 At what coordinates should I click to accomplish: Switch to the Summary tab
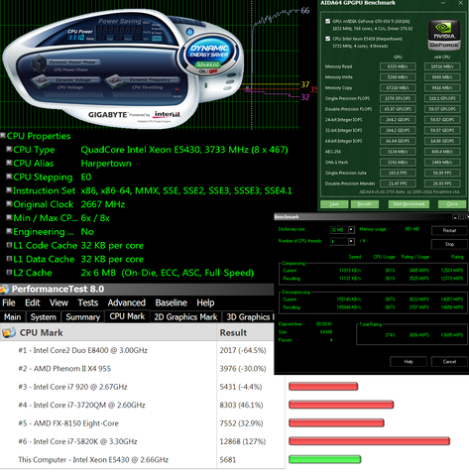tap(82, 317)
